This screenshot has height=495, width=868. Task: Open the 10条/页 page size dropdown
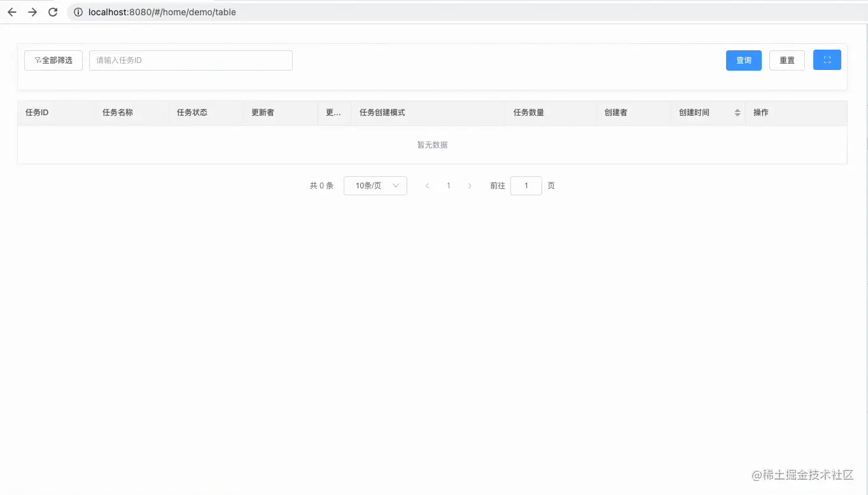point(375,185)
